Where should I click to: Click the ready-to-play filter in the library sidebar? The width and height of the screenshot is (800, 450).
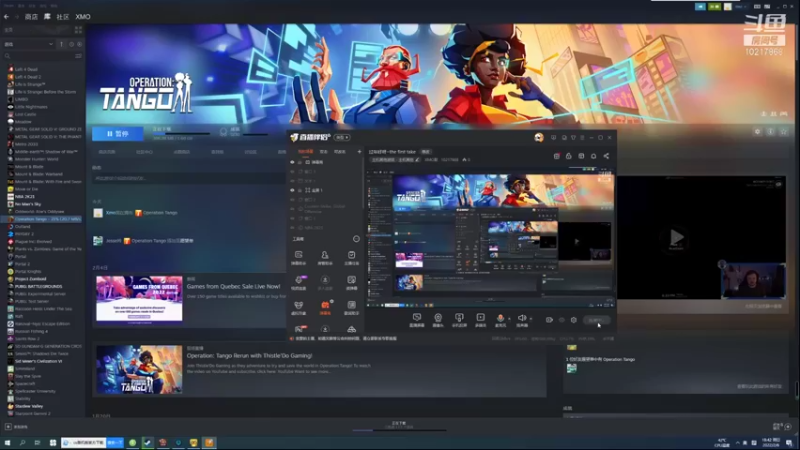pyautogui.click(x=79, y=44)
